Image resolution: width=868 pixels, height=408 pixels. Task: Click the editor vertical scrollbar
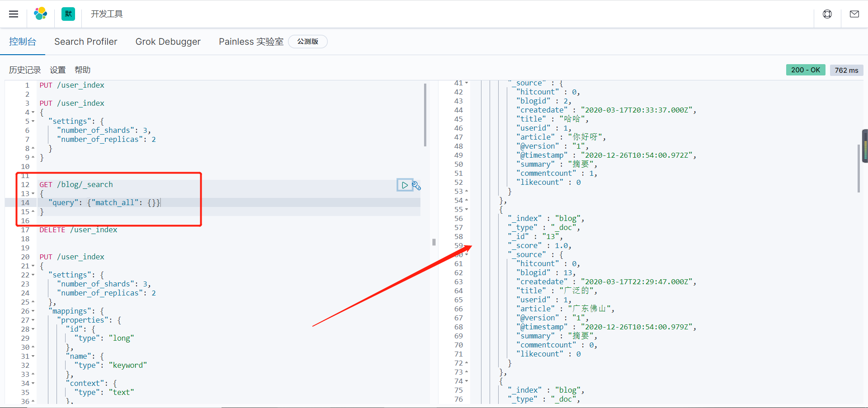click(x=425, y=115)
